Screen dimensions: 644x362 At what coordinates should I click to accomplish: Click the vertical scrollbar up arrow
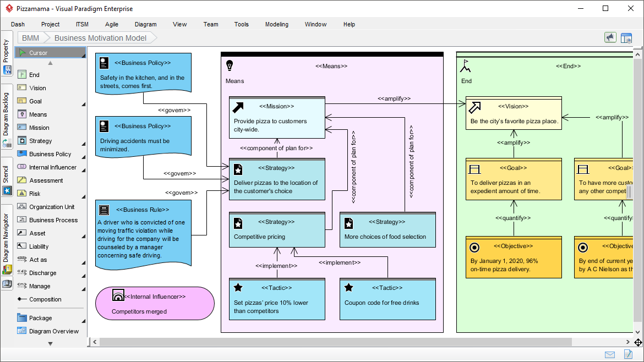[637, 54]
